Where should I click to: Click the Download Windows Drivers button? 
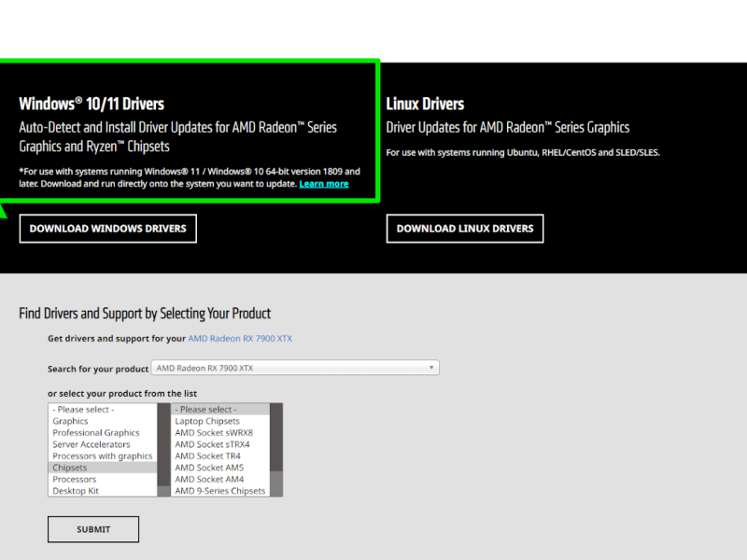click(x=107, y=229)
